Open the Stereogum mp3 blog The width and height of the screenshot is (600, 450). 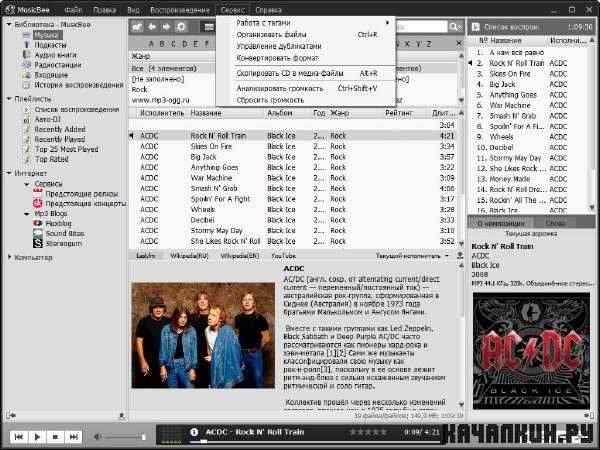click(x=64, y=243)
